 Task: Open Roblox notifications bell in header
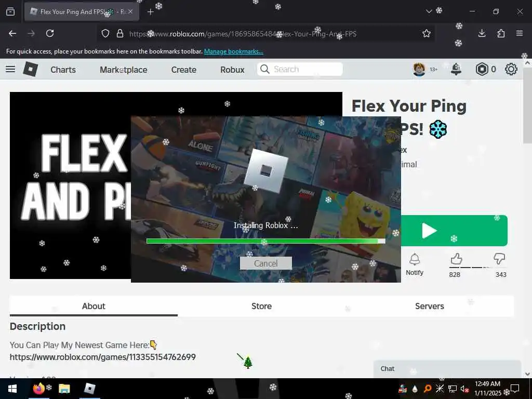pyautogui.click(x=456, y=69)
